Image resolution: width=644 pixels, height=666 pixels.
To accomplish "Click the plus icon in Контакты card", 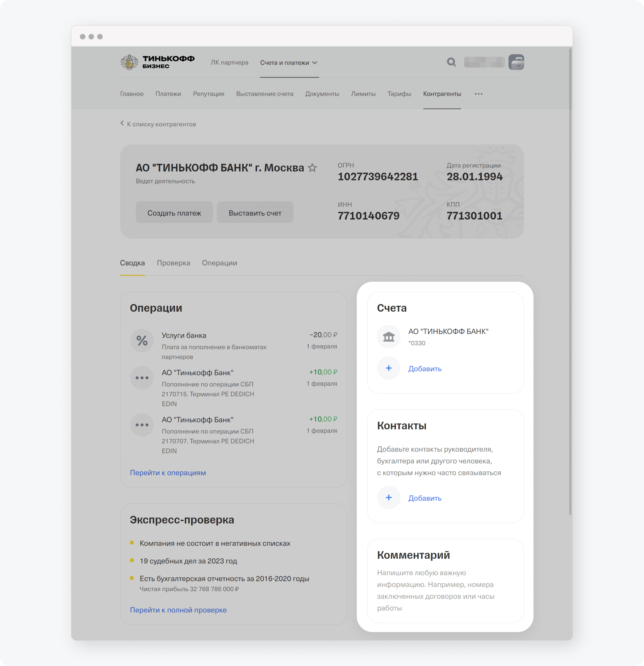I will tap(389, 498).
